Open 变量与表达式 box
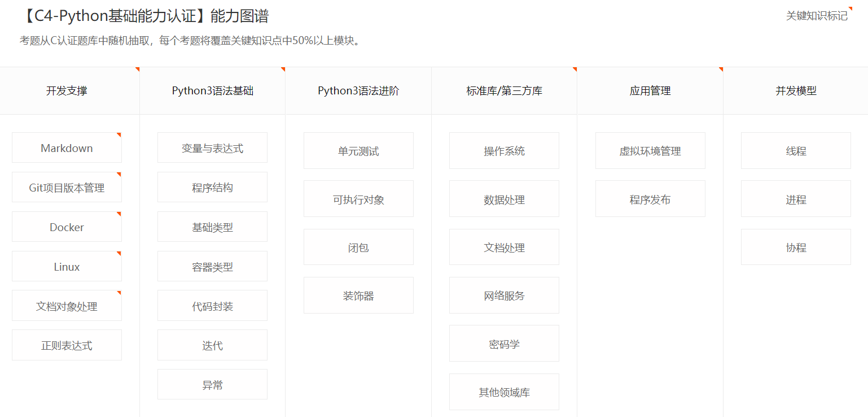The width and height of the screenshot is (868, 417). click(212, 148)
